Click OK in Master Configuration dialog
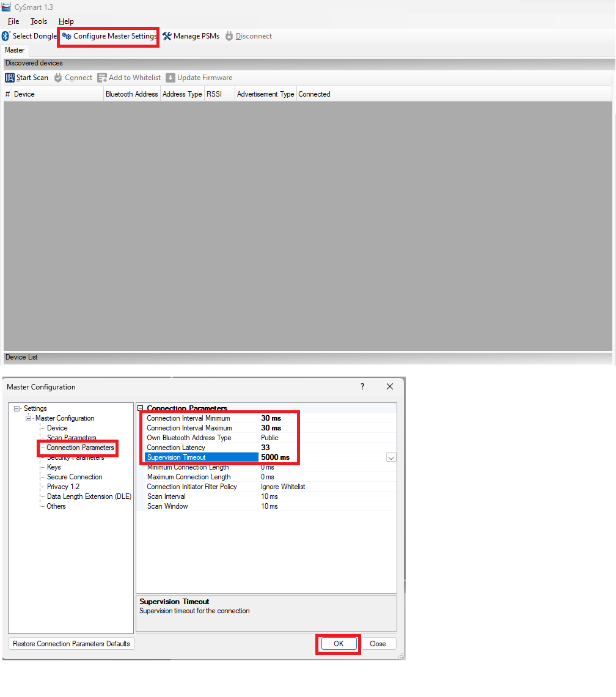This screenshot has height=697, width=616. [339, 644]
